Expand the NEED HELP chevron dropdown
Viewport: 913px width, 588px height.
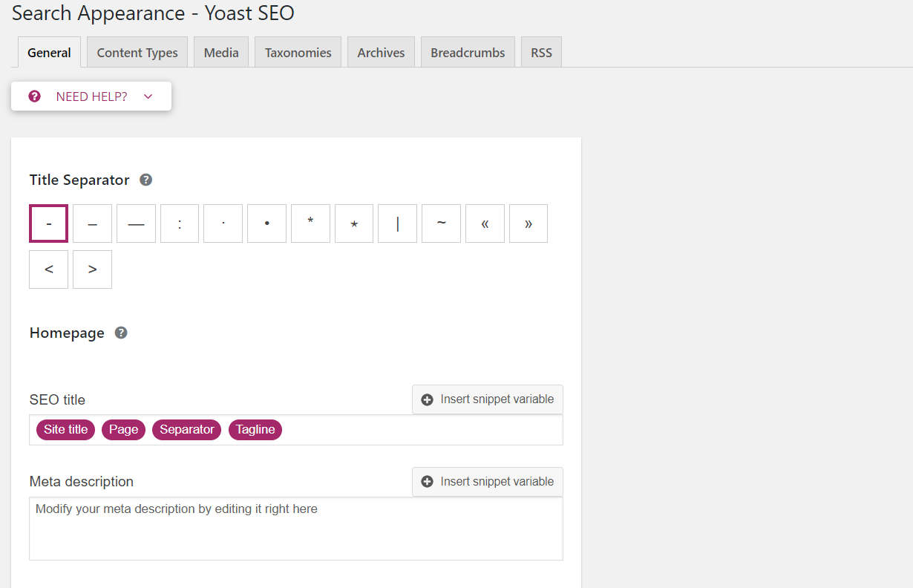click(x=148, y=97)
